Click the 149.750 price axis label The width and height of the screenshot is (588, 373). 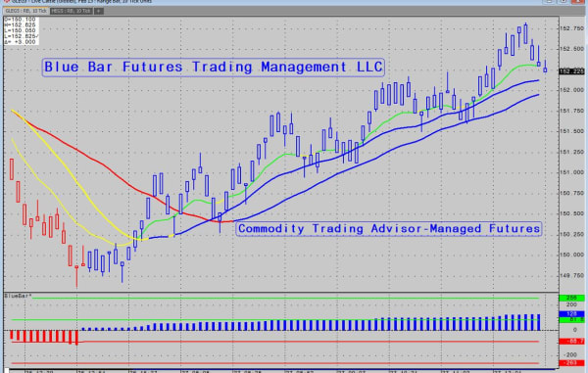pos(571,276)
